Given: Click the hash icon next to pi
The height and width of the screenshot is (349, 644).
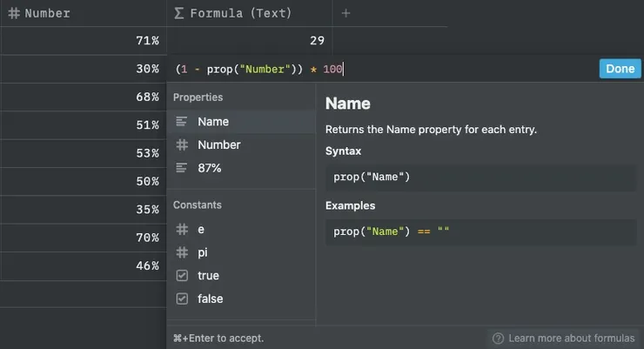Looking at the screenshot, I should click(x=182, y=252).
